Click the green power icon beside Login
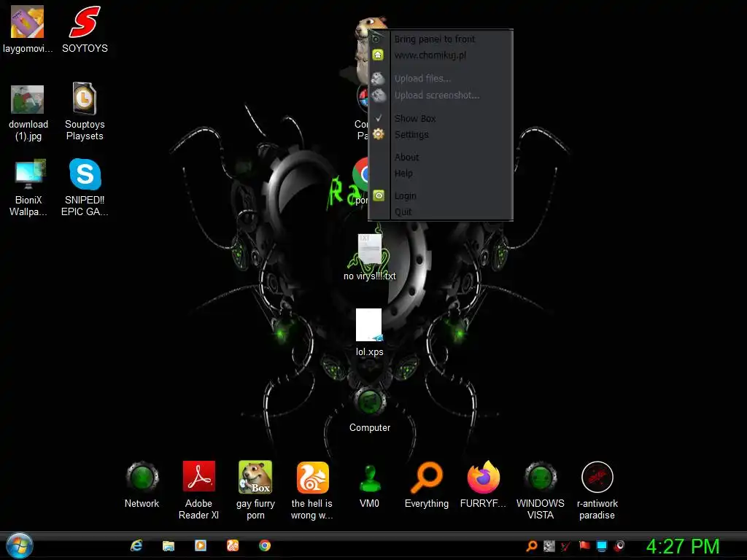 pyautogui.click(x=379, y=195)
